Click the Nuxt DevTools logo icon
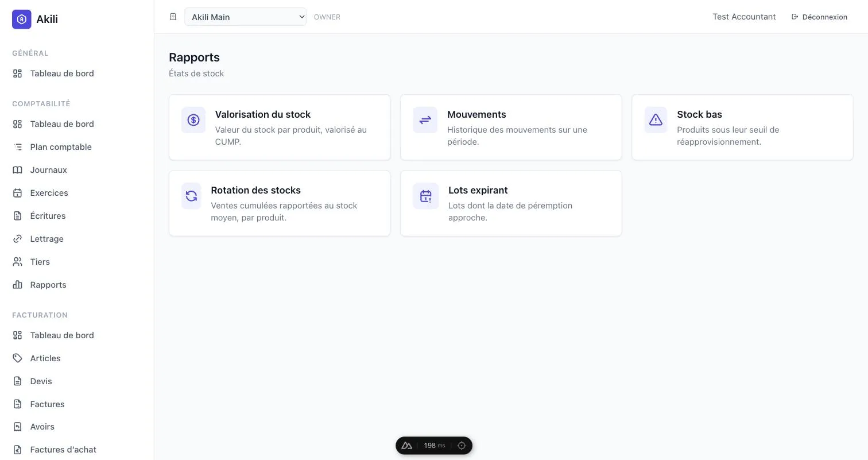This screenshot has height=460, width=868. [x=407, y=446]
